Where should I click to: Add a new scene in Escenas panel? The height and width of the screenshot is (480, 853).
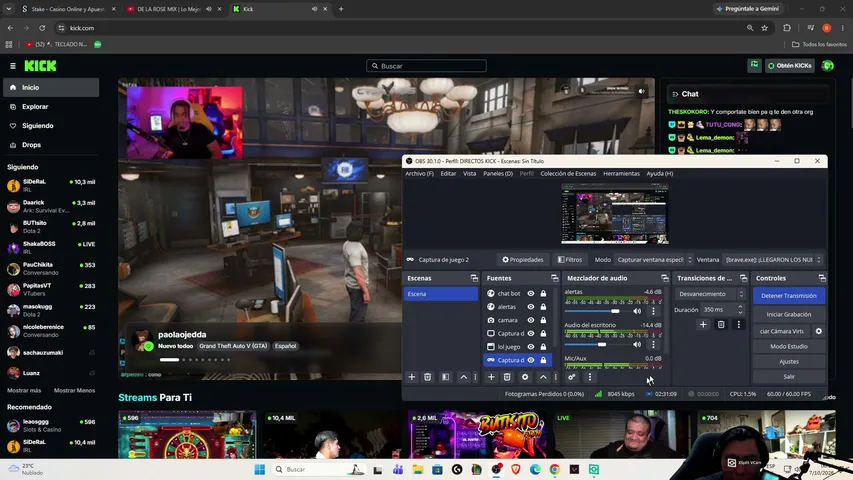(412, 377)
